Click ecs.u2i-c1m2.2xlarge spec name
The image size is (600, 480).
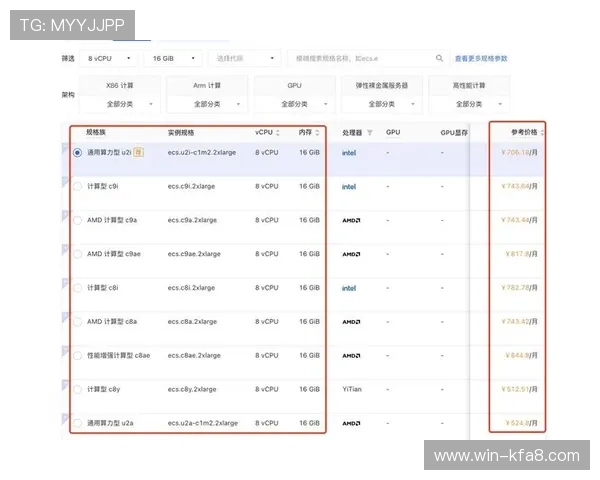pos(202,152)
